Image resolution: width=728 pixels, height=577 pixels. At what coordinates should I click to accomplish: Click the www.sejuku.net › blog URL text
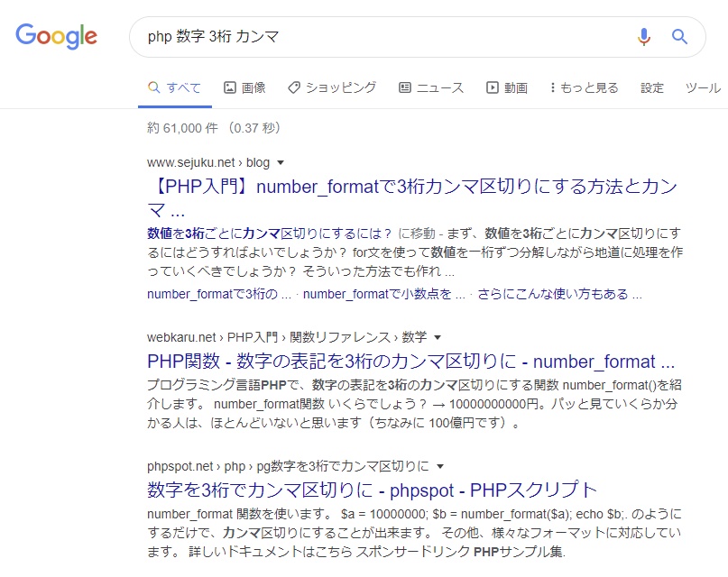(208, 162)
